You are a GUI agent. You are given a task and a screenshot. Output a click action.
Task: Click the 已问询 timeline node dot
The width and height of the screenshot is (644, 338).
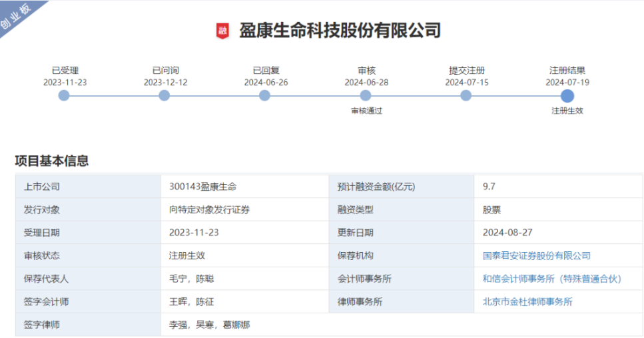164,96
